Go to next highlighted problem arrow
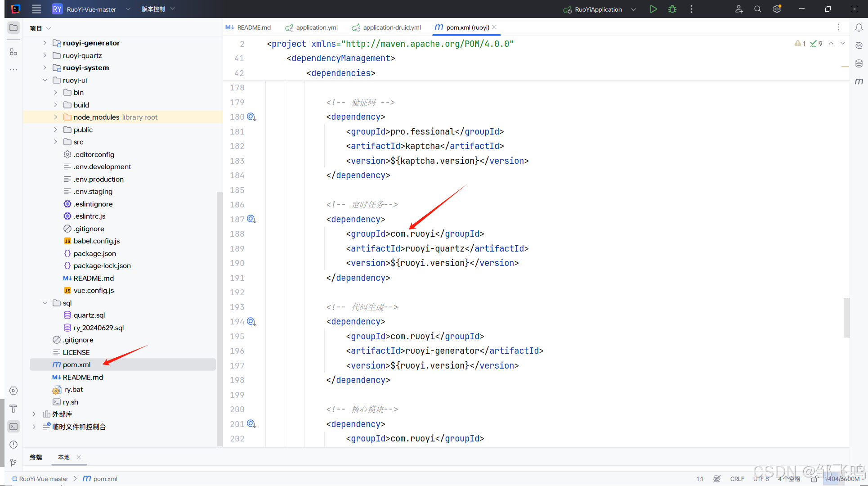 (843, 44)
